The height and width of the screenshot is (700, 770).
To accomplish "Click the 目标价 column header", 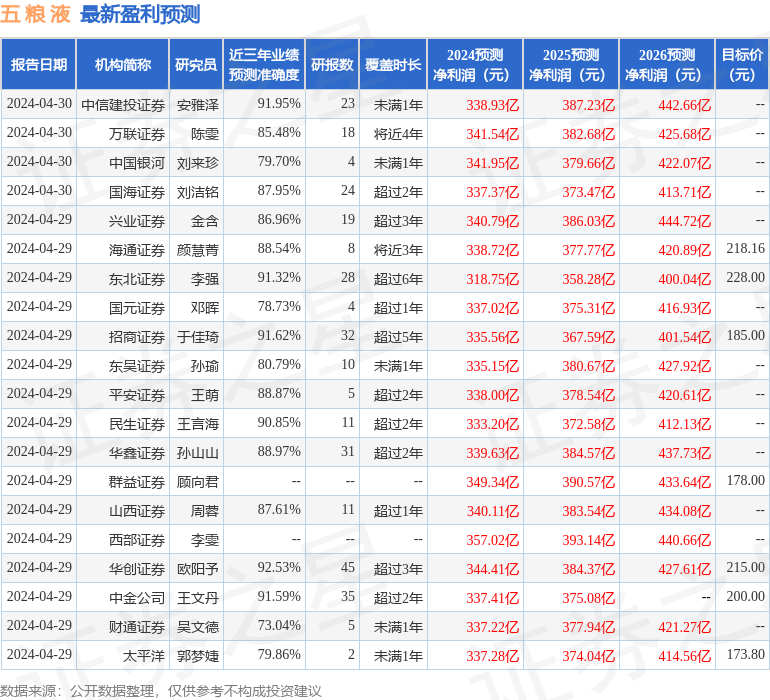I will 742,64.
